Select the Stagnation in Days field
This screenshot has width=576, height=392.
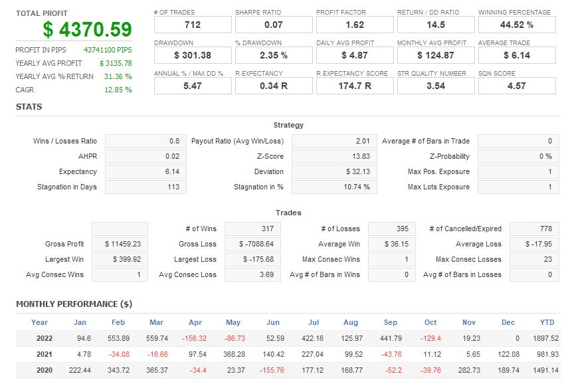tap(145, 187)
